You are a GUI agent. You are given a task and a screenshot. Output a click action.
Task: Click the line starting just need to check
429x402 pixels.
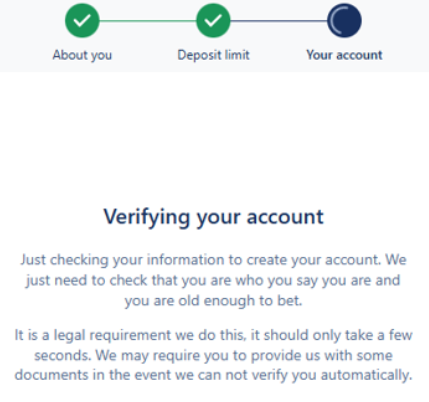(x=213, y=281)
